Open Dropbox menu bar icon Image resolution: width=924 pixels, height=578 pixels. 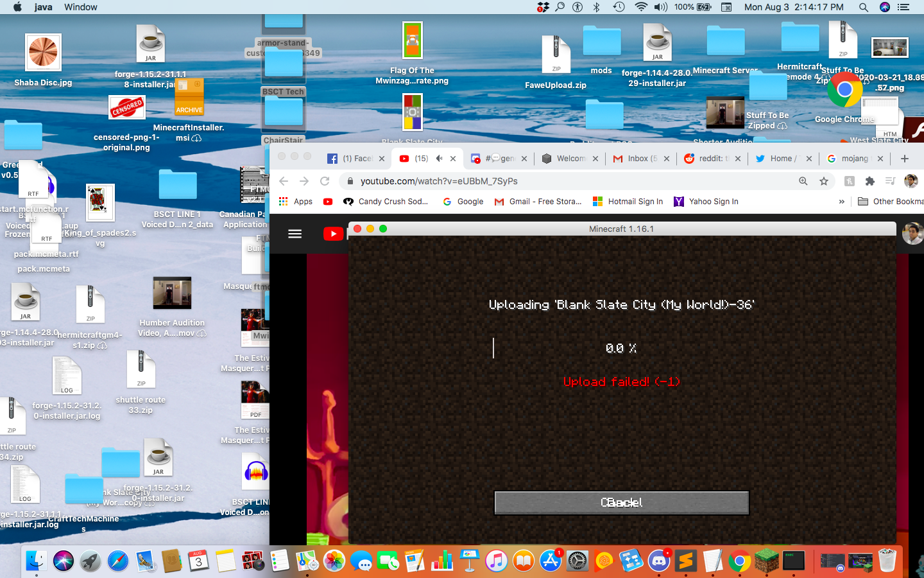(543, 7)
